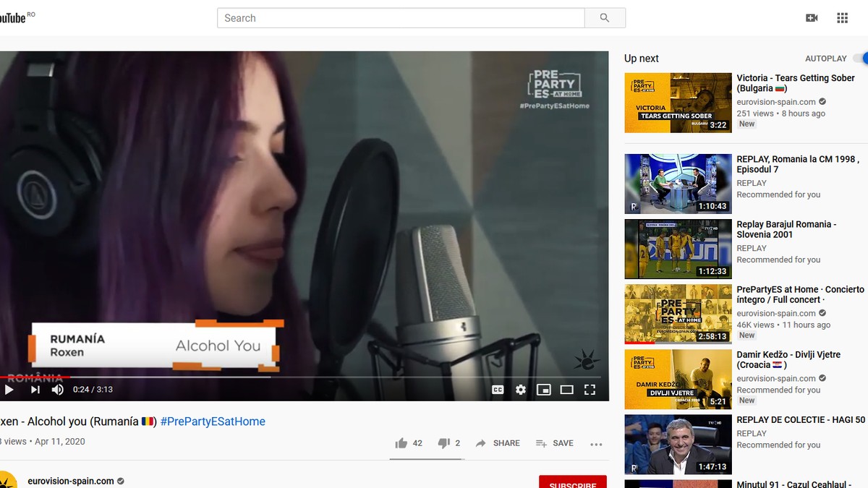This screenshot has height=488, width=868.
Task: Open Victoria Tears Getting Sober thumbnail
Action: [678, 103]
